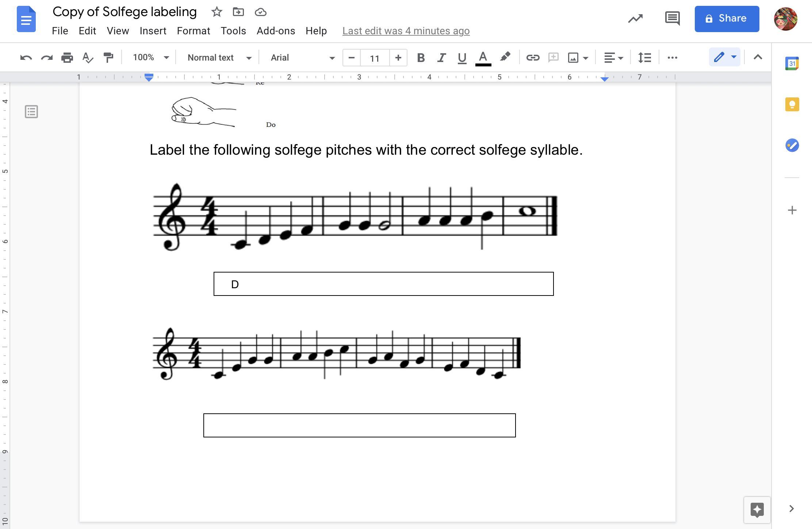Image resolution: width=812 pixels, height=529 pixels.
Task: Open Google Keep sidebar icon
Action: click(792, 105)
